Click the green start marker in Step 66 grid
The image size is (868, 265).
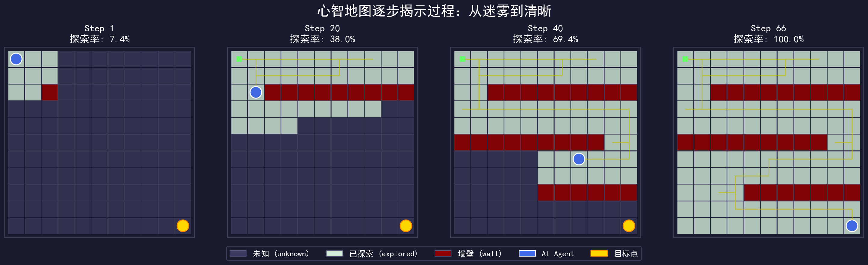click(685, 59)
